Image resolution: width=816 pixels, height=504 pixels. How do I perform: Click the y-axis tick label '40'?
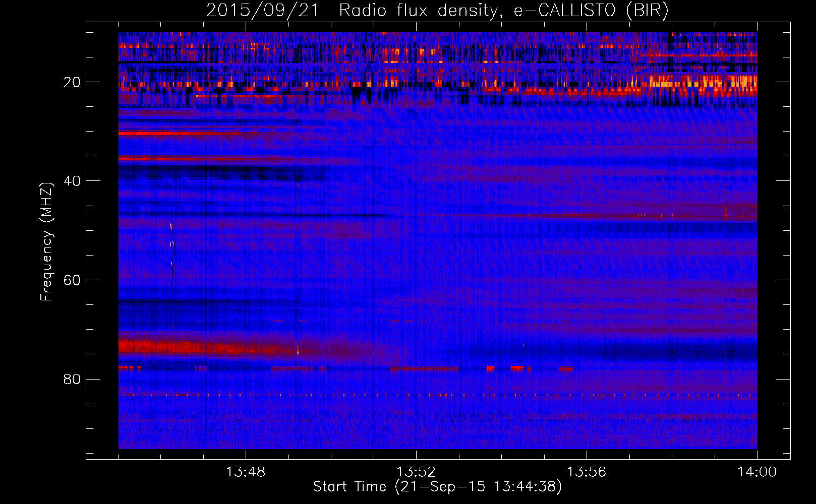[x=73, y=181]
